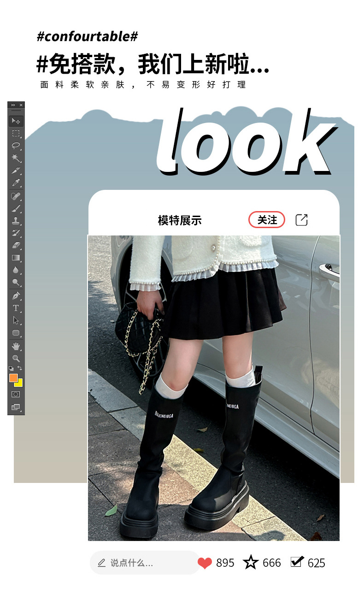Change screen mode at toolbar bottom
The width and height of the screenshot is (364, 594).
pos(16,407)
